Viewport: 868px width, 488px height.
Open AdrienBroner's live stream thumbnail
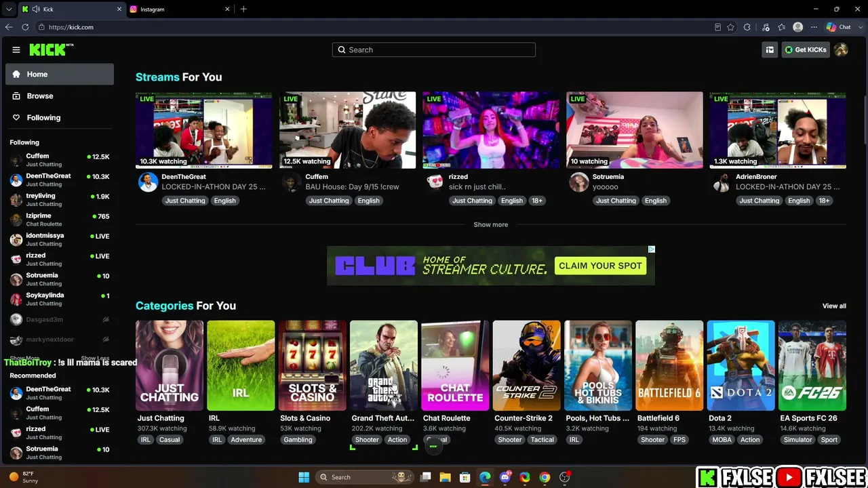(x=778, y=130)
